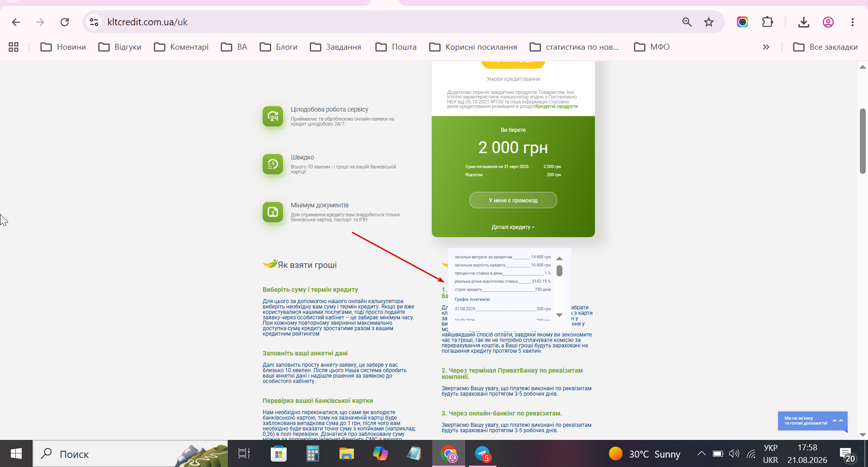
Task: Open the Корисні посилання bookmarks folder
Action: pos(473,47)
